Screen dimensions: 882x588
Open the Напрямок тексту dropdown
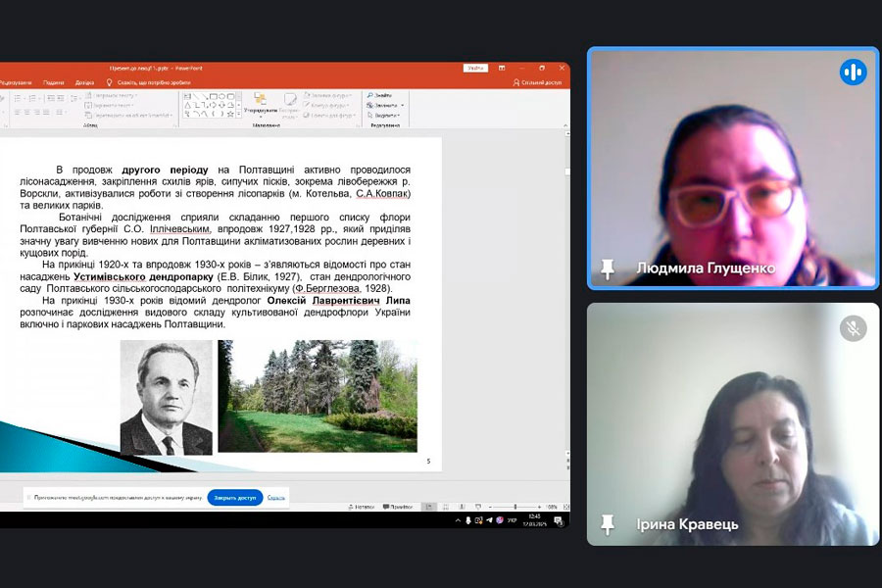pyautogui.click(x=111, y=96)
